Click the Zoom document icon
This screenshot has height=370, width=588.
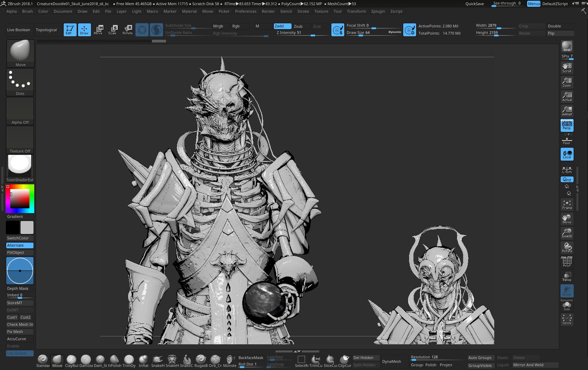coord(567,82)
